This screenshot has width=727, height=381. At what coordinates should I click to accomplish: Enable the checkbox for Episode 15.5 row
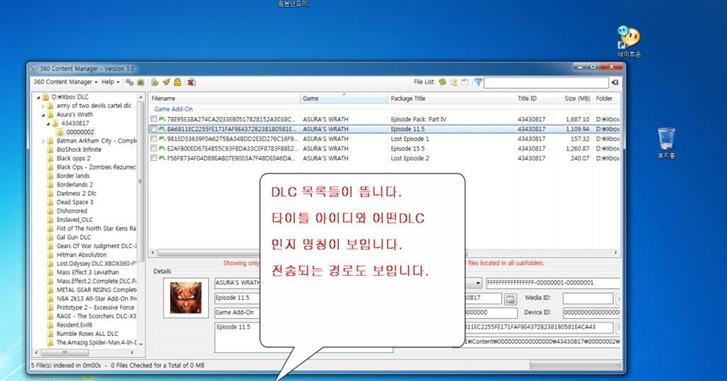tap(153, 148)
